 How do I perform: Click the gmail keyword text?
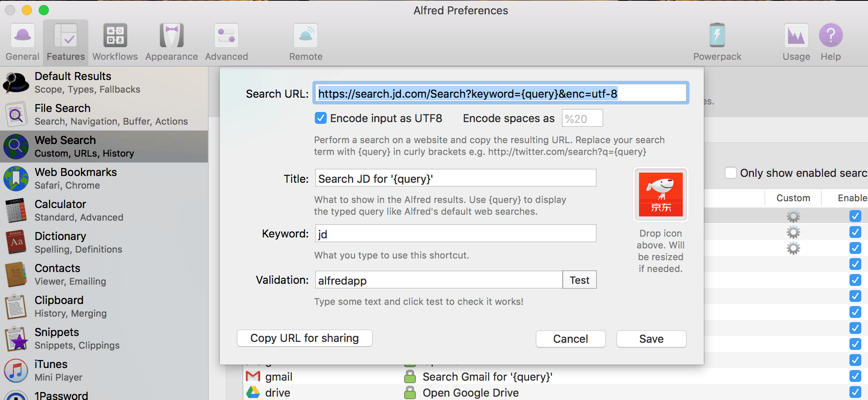(279, 377)
